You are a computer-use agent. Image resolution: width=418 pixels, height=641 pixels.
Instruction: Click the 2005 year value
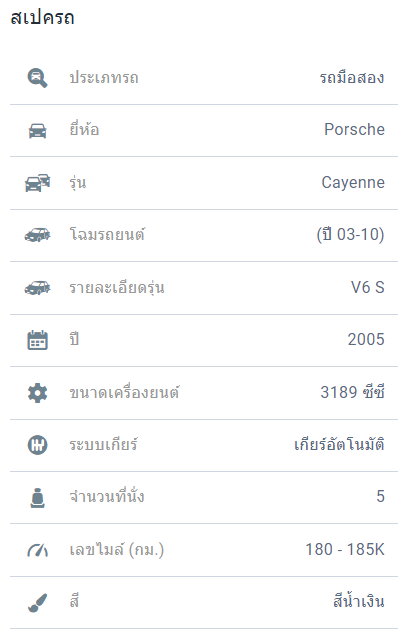[x=366, y=339]
